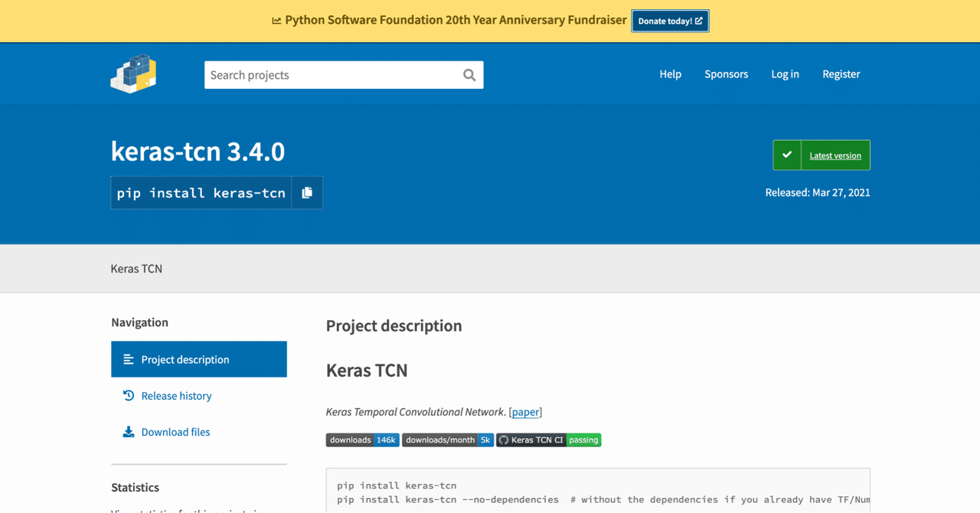
Task: Click the GitHub icon in the CI badge
Action: (504, 439)
